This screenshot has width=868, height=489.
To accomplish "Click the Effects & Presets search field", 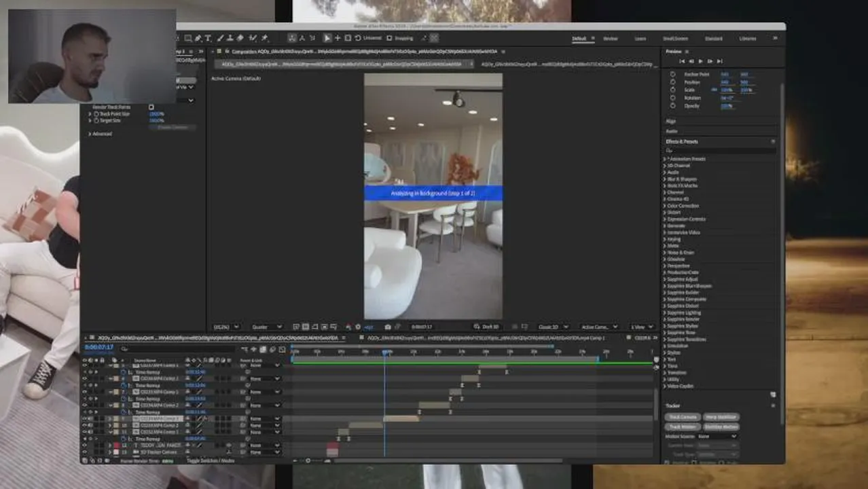I will coord(720,150).
